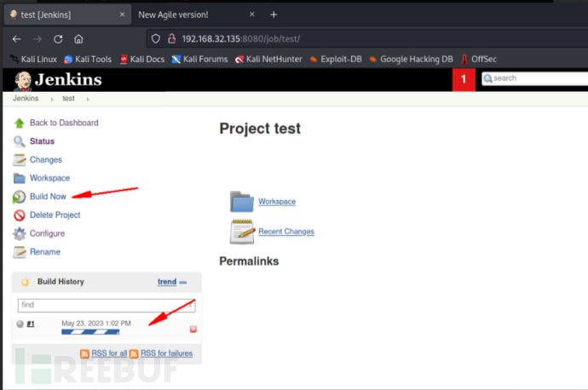The height and width of the screenshot is (390, 588).
Task: Open build #1 link in history
Action: 31,324
